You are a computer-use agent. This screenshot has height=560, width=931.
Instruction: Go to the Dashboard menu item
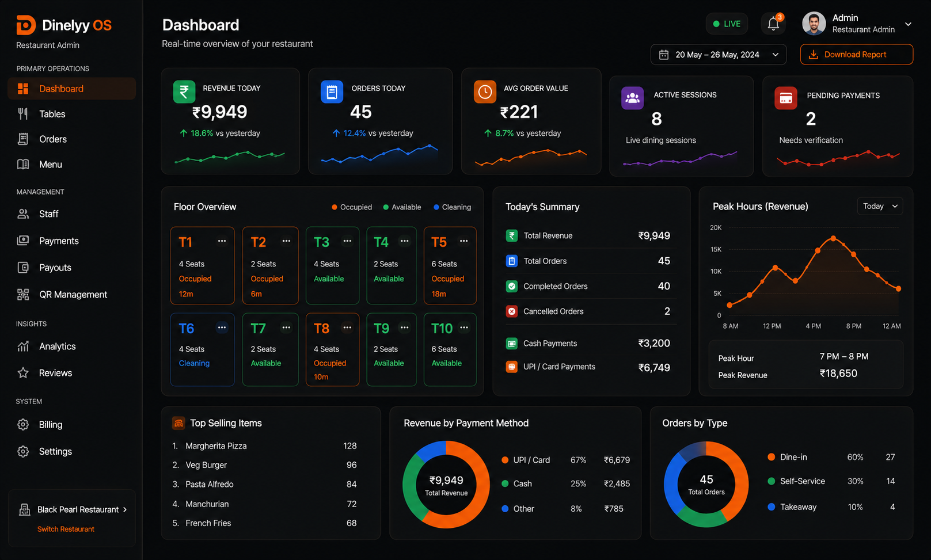[x=72, y=89]
